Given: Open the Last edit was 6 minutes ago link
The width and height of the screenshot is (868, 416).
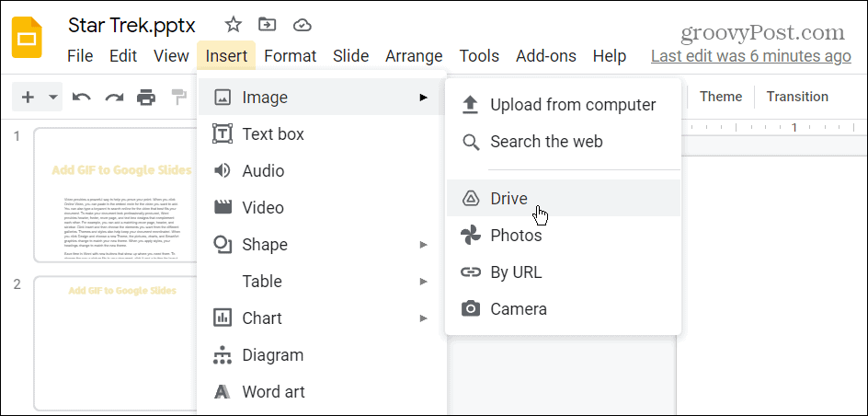Looking at the screenshot, I should click(750, 56).
